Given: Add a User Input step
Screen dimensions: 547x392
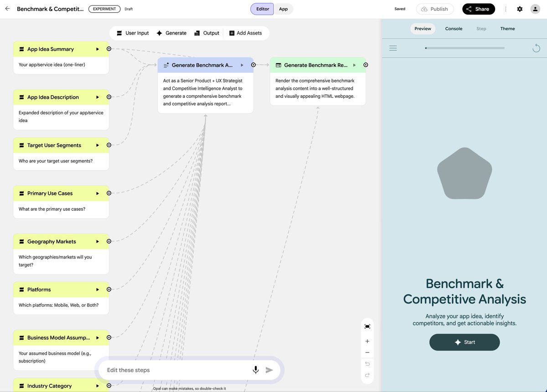Looking at the screenshot, I should coord(133,33).
